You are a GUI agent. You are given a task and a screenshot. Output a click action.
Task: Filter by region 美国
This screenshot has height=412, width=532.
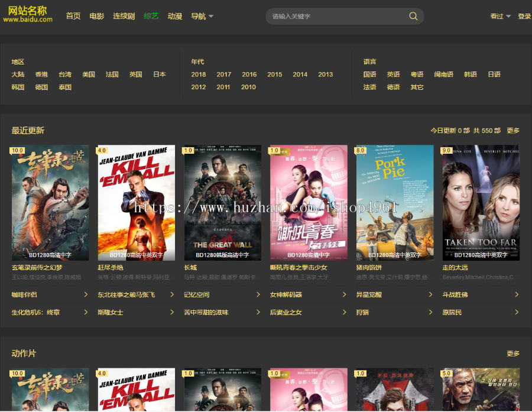coord(89,74)
